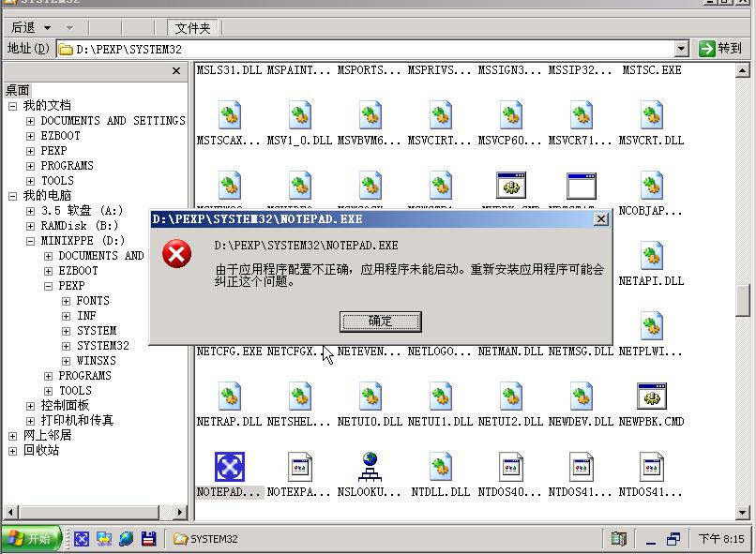Select the MSVCP60 file icon

tap(511, 115)
